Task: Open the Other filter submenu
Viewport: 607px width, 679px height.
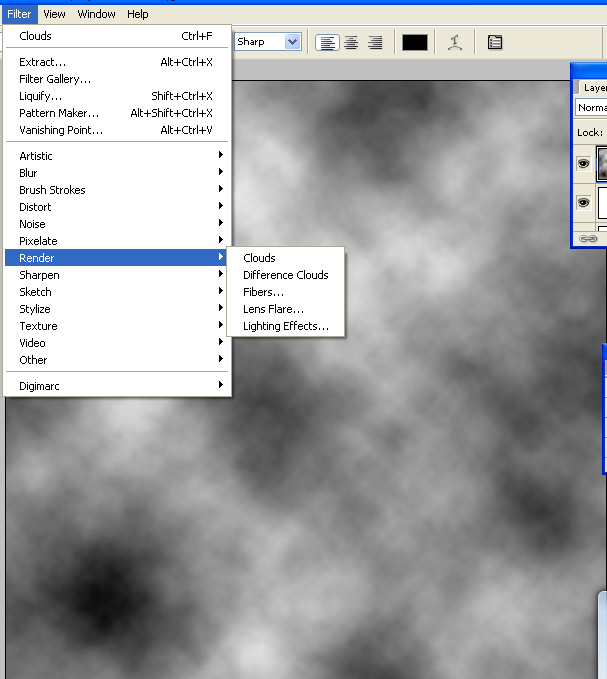Action: (116, 360)
